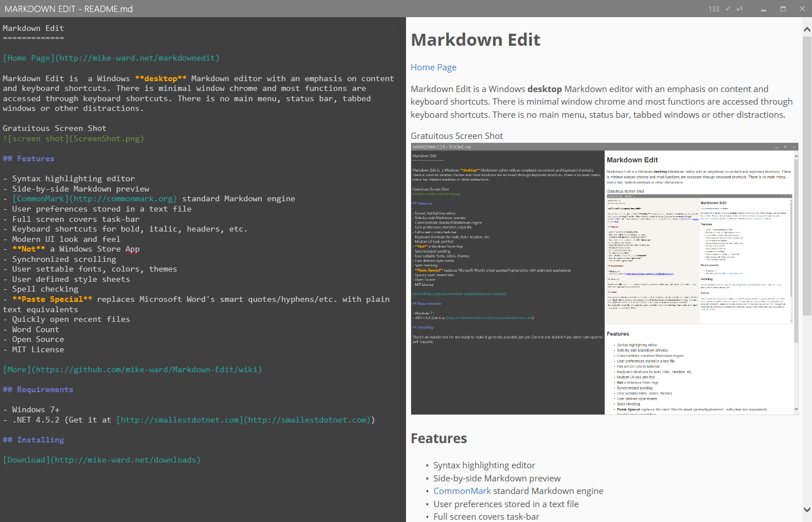Open Home Page link in preview
Viewport: 812px width, 522px height.
(x=433, y=67)
